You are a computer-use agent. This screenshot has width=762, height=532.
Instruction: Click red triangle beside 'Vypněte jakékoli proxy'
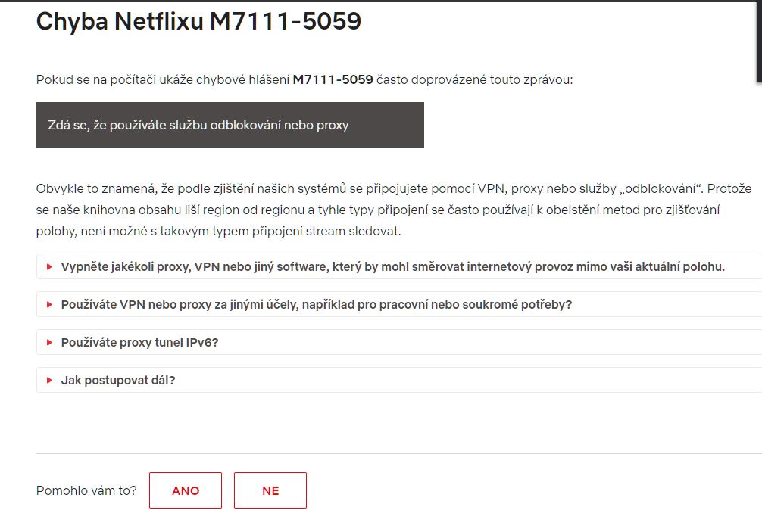pyautogui.click(x=49, y=266)
